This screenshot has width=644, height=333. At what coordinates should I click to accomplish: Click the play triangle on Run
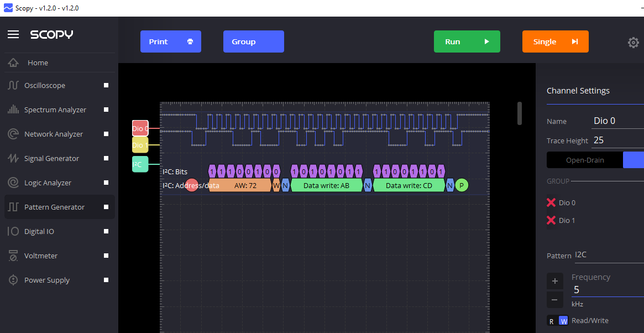tap(486, 41)
